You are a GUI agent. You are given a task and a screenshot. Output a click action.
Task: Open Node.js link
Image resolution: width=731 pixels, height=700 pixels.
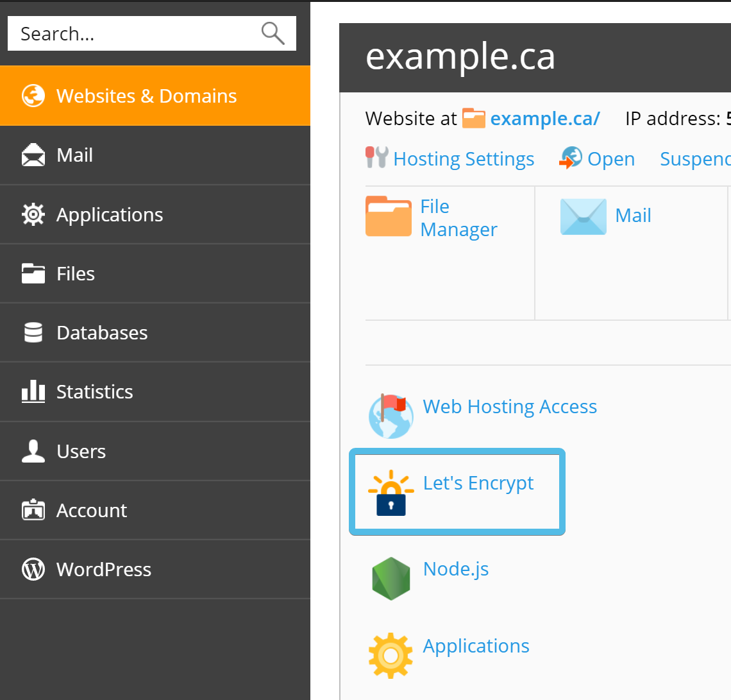pyautogui.click(x=456, y=569)
